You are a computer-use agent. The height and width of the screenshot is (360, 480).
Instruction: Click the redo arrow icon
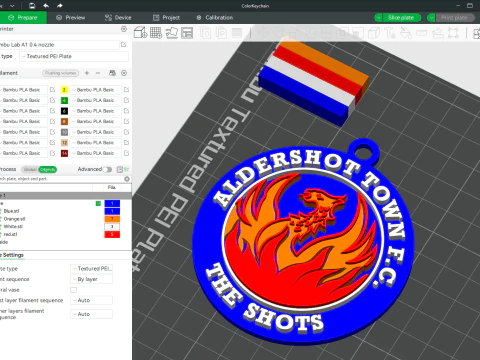[60, 6]
